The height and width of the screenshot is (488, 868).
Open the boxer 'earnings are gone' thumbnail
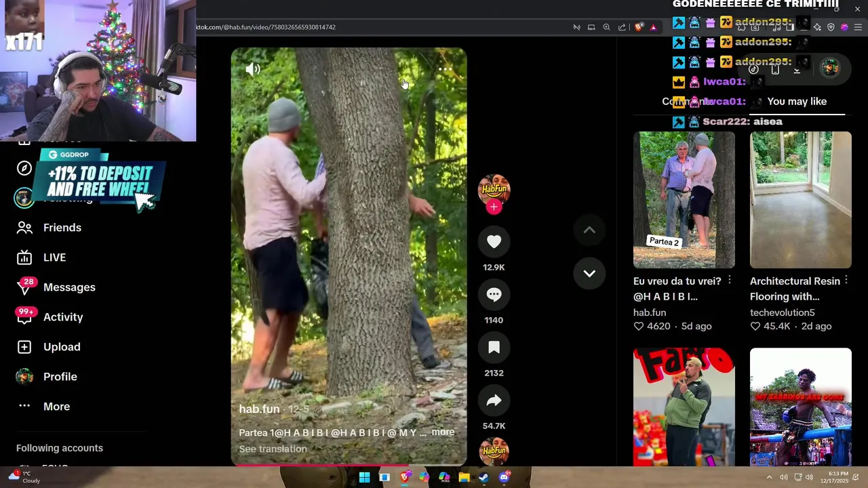[800, 407]
